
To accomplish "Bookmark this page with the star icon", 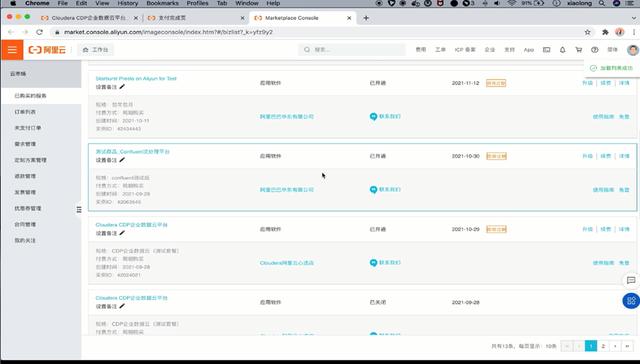I will point(587,32).
